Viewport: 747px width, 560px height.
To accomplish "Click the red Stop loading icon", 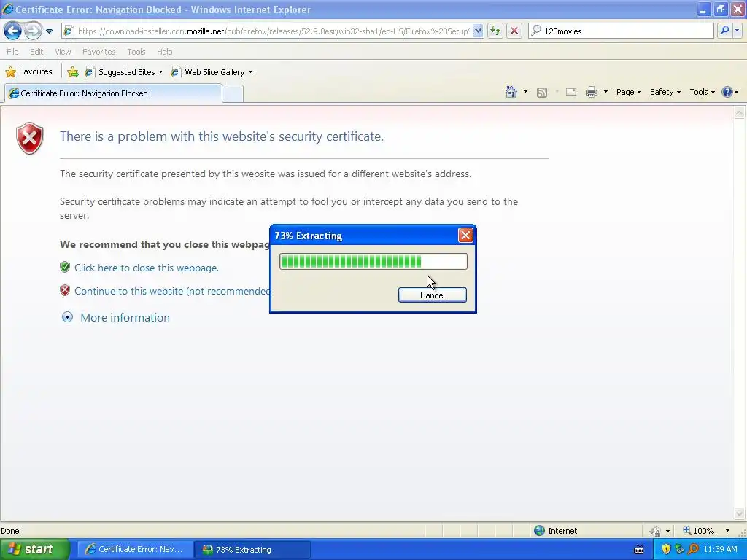I will [x=514, y=31].
